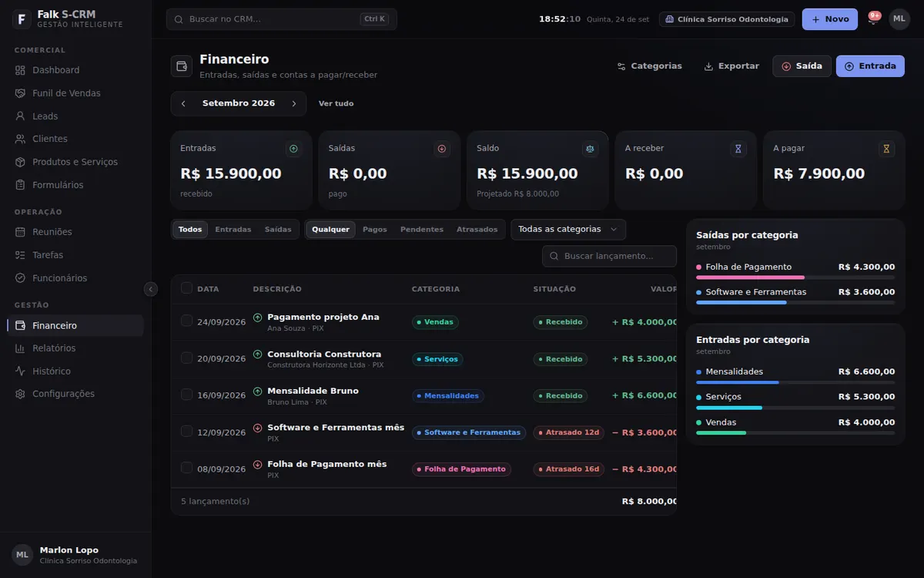Click the Funcionários check-circle icon

pos(20,278)
